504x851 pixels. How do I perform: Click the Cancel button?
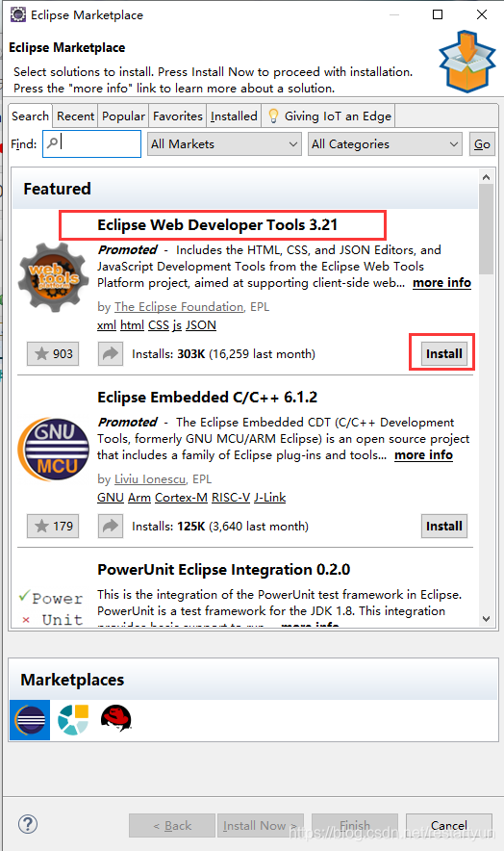[x=448, y=826]
